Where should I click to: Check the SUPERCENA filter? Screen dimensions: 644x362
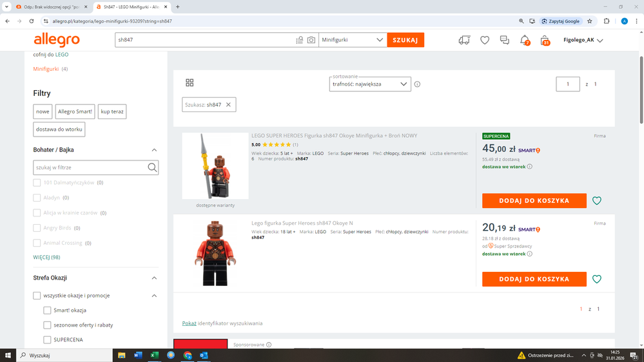pos(47,340)
